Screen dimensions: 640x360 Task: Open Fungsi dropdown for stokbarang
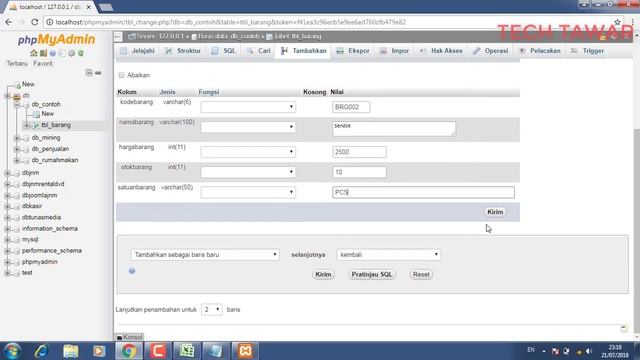pos(248,172)
